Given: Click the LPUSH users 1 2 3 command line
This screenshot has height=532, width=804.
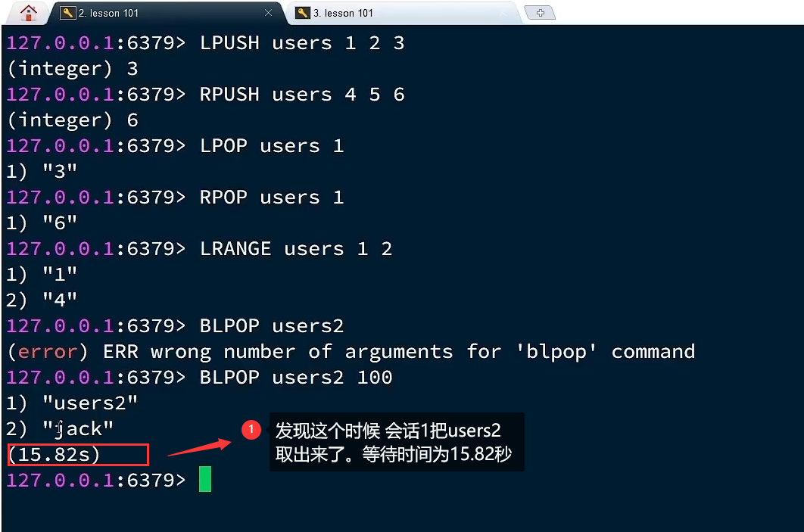Looking at the screenshot, I should click(205, 43).
